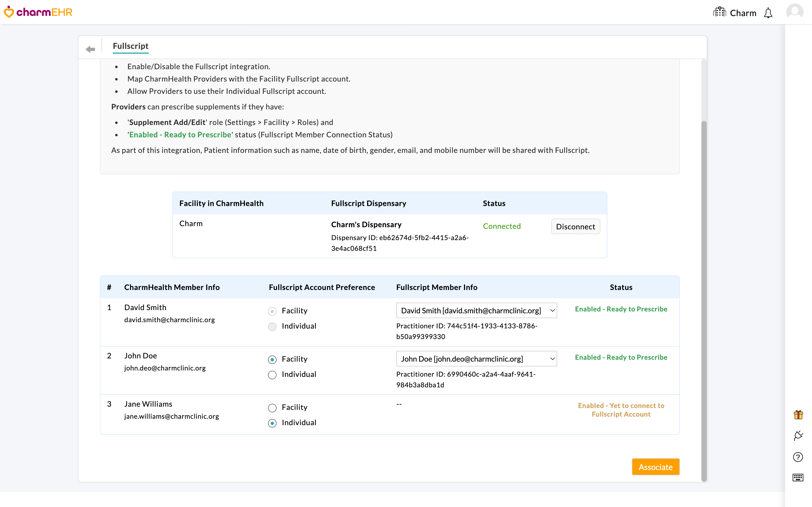Select Individual account preference for David Smith
Image resolution: width=812 pixels, height=507 pixels.
[x=272, y=326]
